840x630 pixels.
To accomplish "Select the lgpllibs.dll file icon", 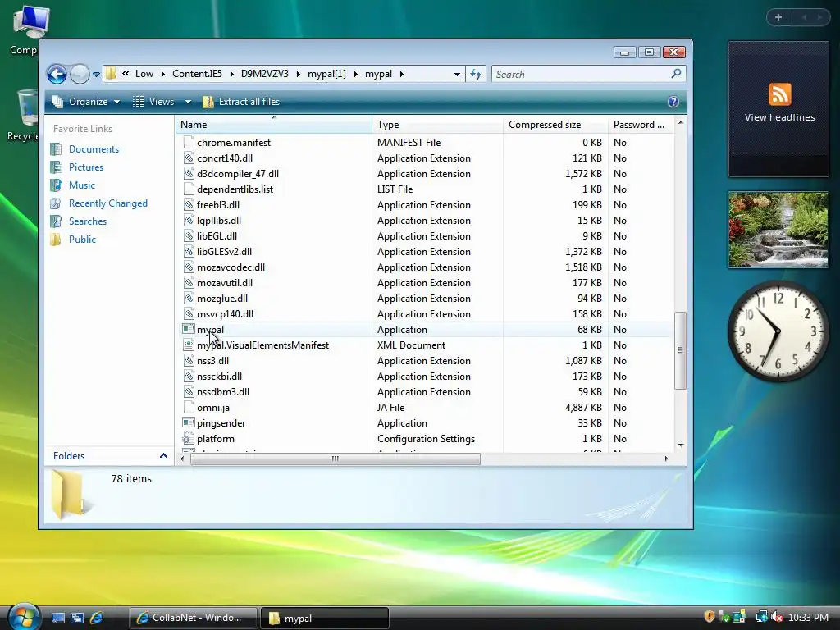I will coord(188,220).
